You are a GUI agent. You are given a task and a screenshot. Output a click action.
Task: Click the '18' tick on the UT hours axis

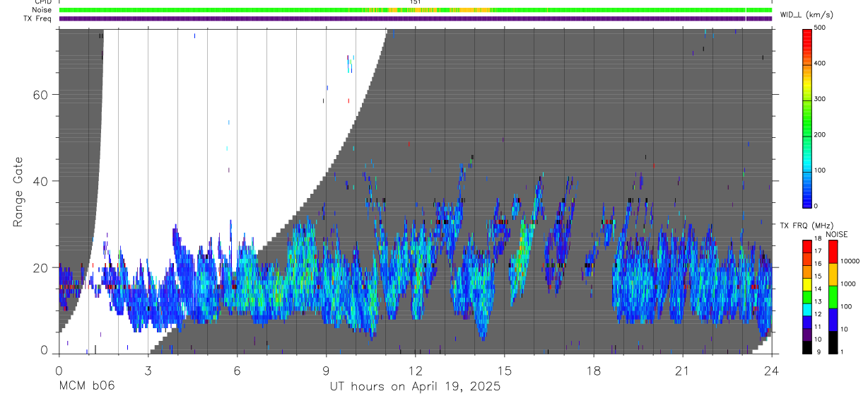[594, 371]
